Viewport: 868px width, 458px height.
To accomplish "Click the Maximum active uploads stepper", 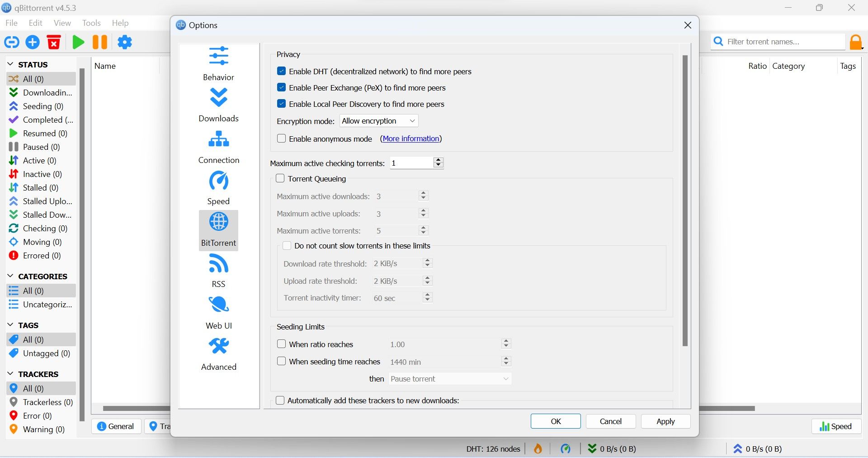I will (423, 213).
